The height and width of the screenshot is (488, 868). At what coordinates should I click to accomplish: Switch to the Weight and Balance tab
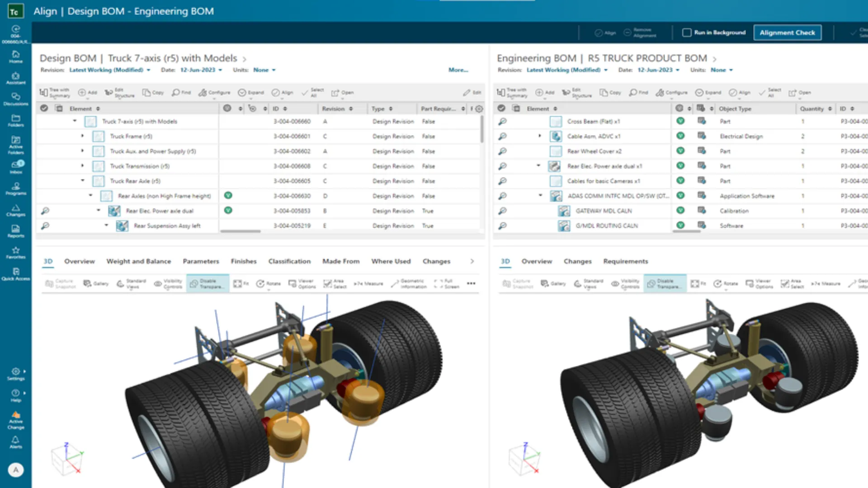138,261
